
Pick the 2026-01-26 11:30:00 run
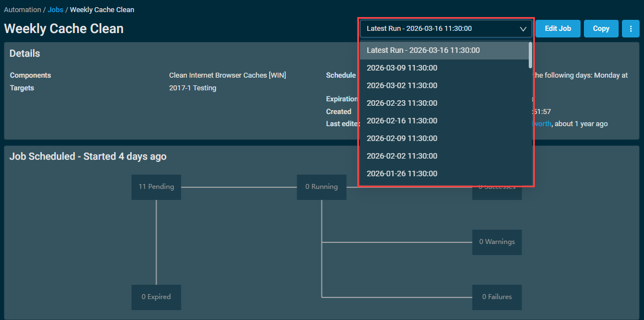click(402, 173)
